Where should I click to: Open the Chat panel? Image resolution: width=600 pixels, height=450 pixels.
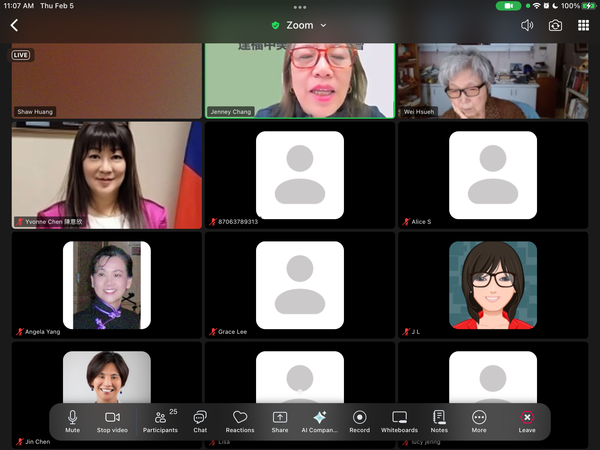(200, 419)
